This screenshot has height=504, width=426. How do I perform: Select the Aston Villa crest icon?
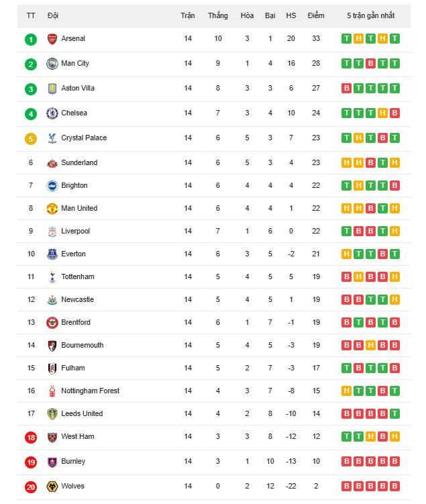coord(52,89)
